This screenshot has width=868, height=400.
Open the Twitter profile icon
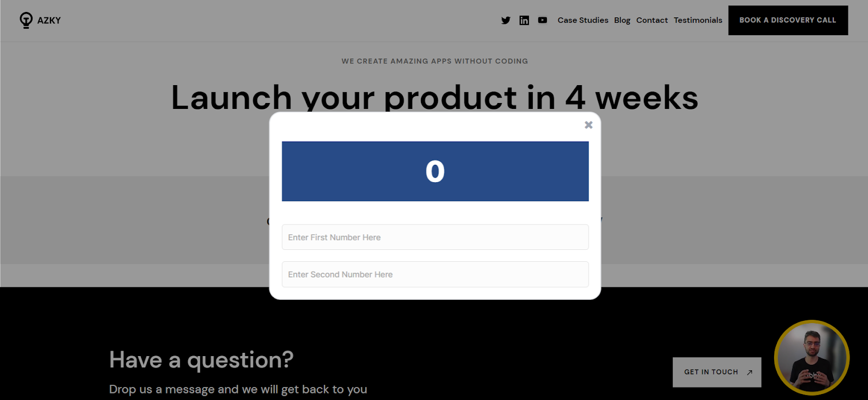tap(506, 21)
